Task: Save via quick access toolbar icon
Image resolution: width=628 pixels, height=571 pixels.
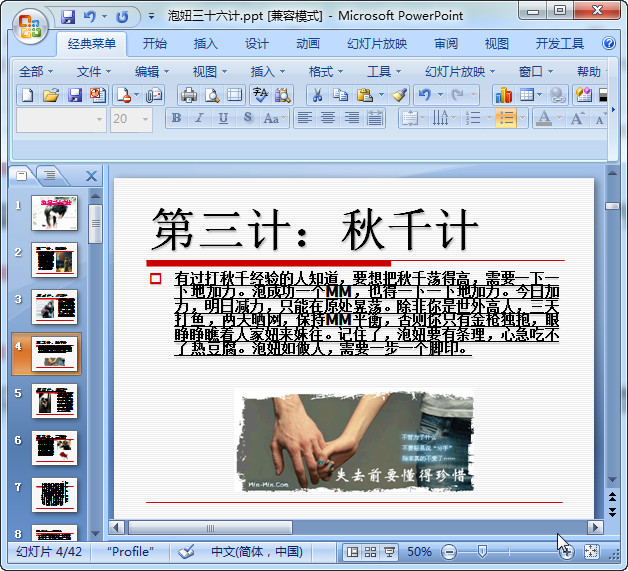Action: pos(68,17)
